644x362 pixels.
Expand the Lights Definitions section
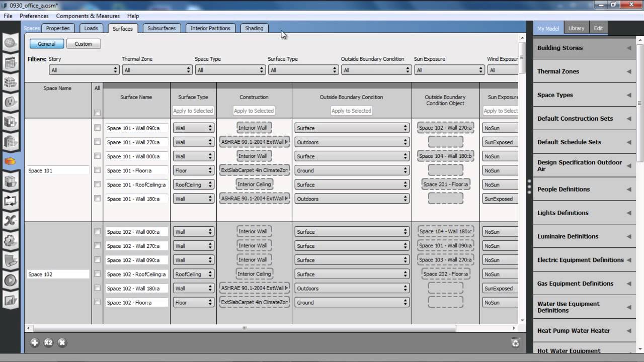[x=584, y=213]
